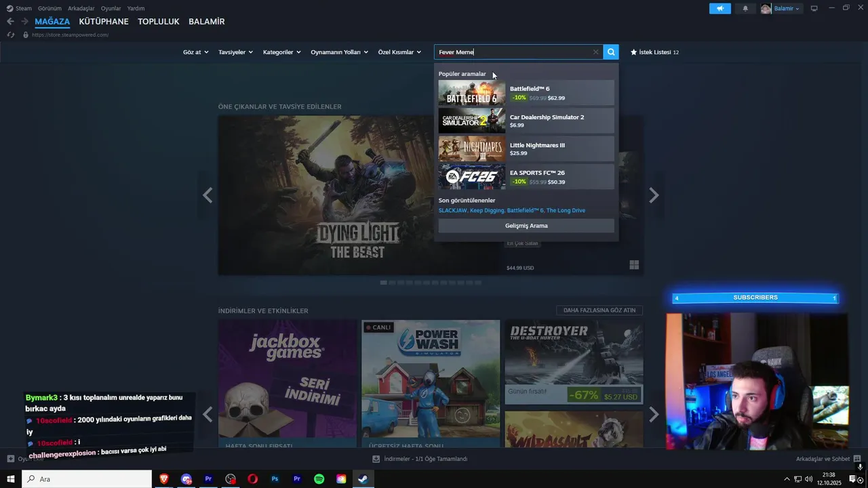Open Spotify from taskbar
Screen dimensions: 868x488
point(319,479)
